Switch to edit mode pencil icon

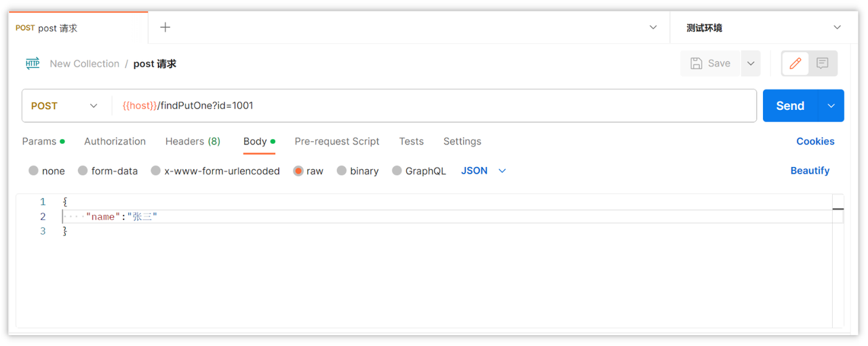(x=796, y=63)
